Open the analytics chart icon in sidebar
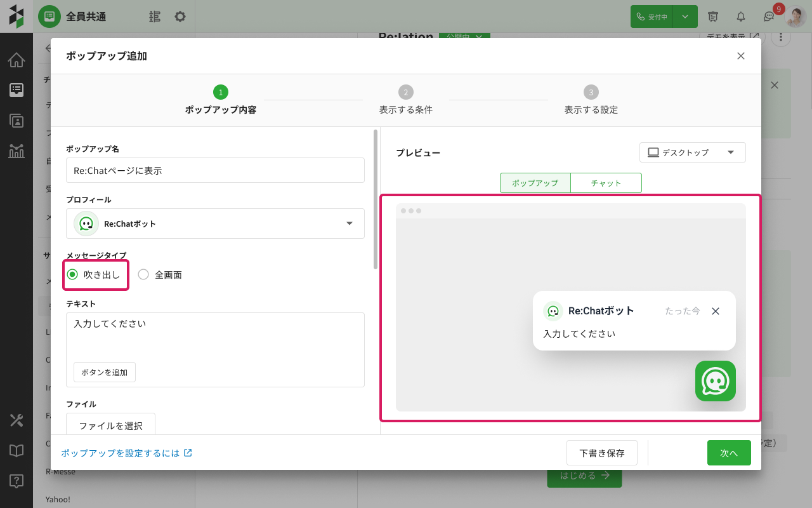812x508 pixels. pos(16,150)
